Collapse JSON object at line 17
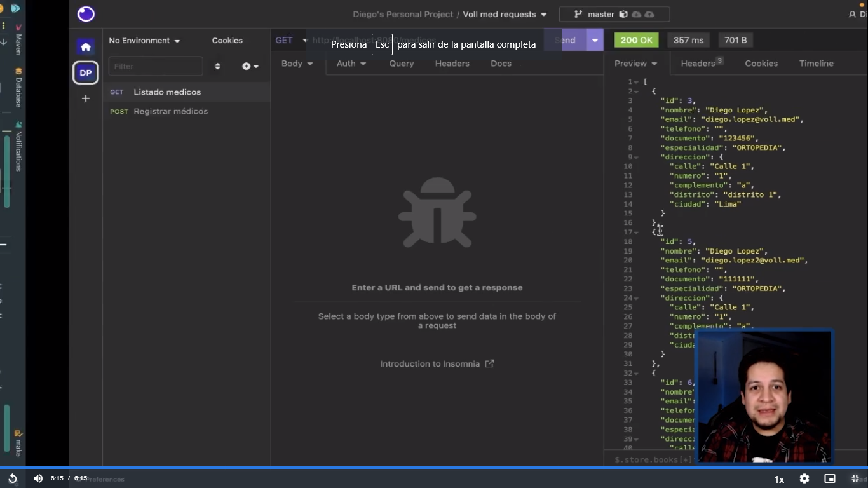868x488 pixels. click(x=637, y=233)
